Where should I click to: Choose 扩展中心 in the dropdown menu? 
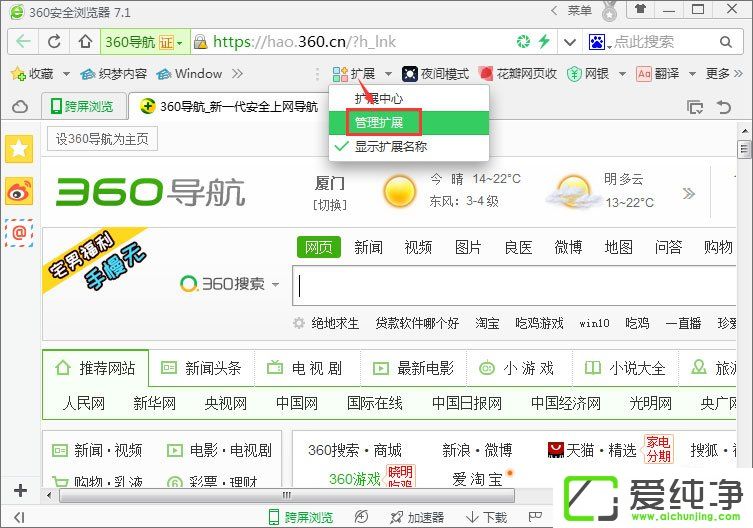[379, 98]
